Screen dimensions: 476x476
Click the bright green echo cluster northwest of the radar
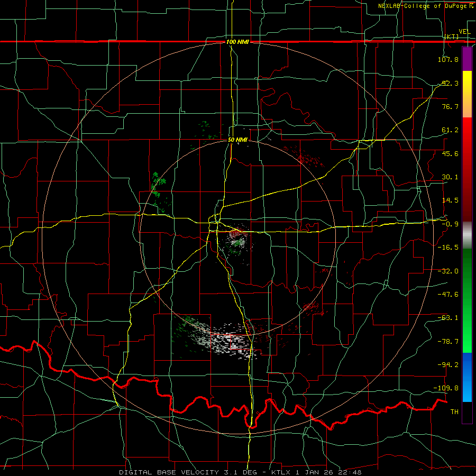[x=159, y=184]
